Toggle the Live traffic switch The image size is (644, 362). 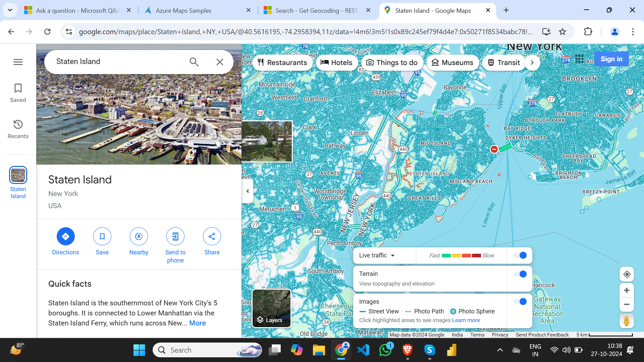pyautogui.click(x=520, y=255)
